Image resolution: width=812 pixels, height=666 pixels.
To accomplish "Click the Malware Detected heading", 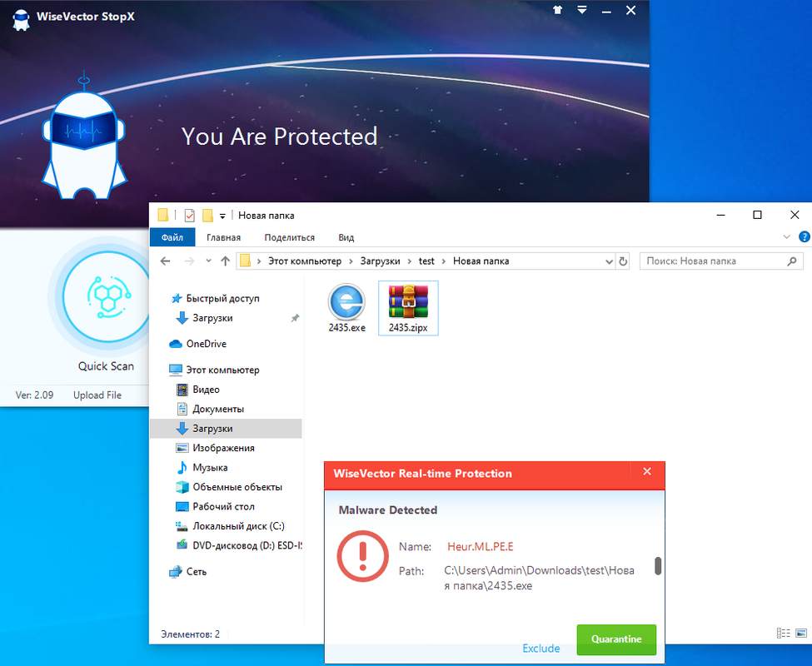I will click(388, 510).
